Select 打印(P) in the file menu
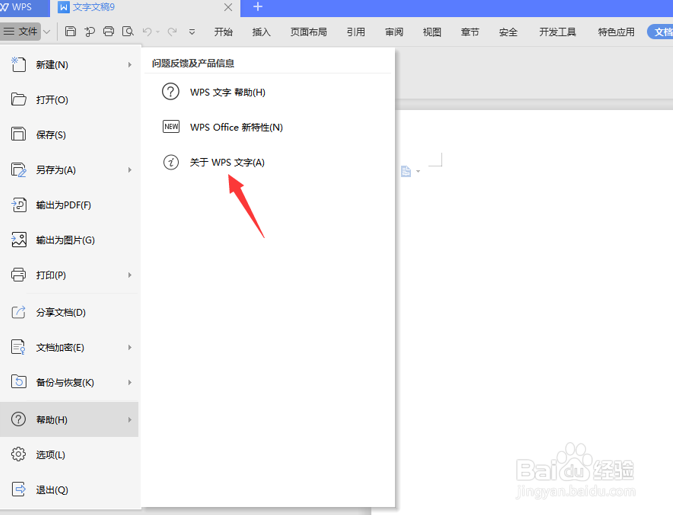673x515 pixels. 70,275
